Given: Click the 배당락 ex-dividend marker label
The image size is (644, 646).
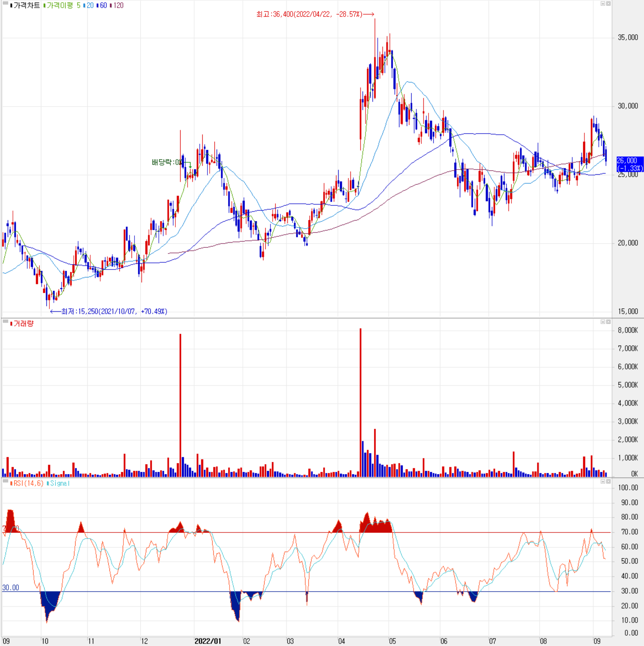Looking at the screenshot, I should click(167, 162).
